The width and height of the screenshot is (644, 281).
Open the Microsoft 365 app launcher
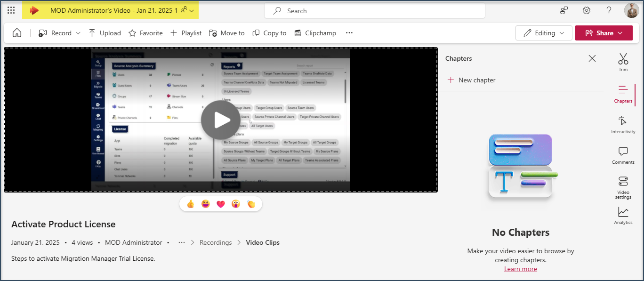point(11,10)
